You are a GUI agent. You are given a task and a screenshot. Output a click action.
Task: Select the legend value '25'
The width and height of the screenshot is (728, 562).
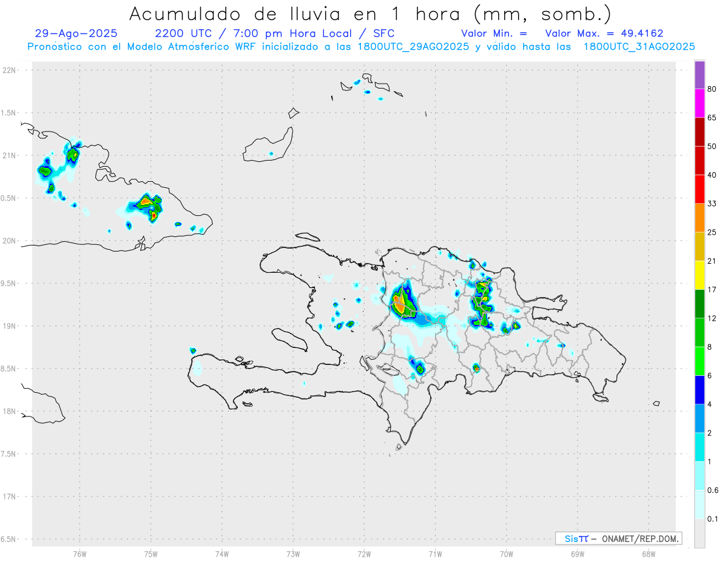712,233
